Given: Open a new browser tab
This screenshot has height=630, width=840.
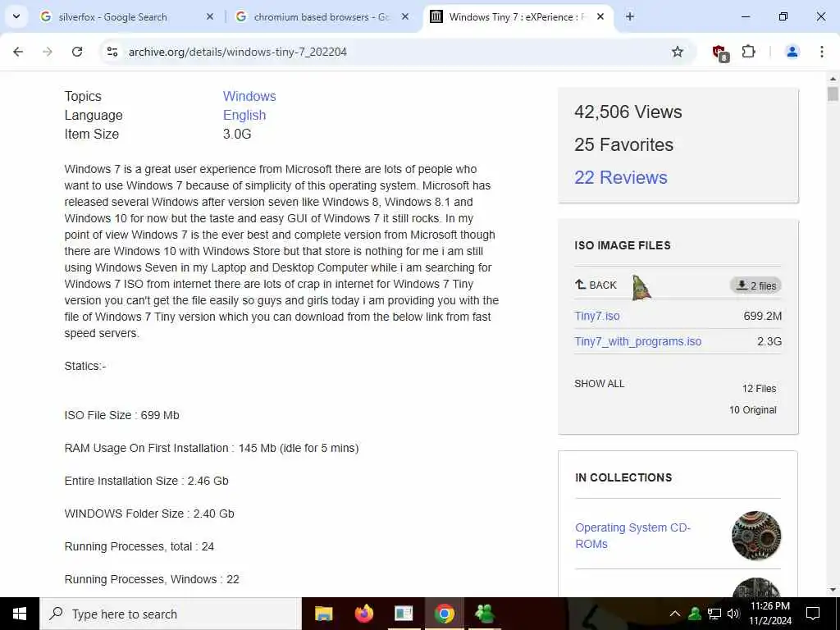Looking at the screenshot, I should [630, 16].
